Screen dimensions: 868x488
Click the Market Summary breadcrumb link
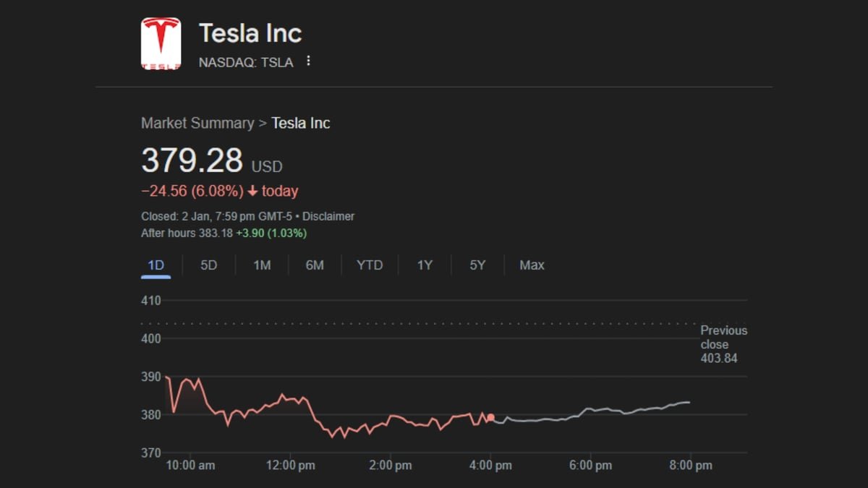[x=197, y=123]
